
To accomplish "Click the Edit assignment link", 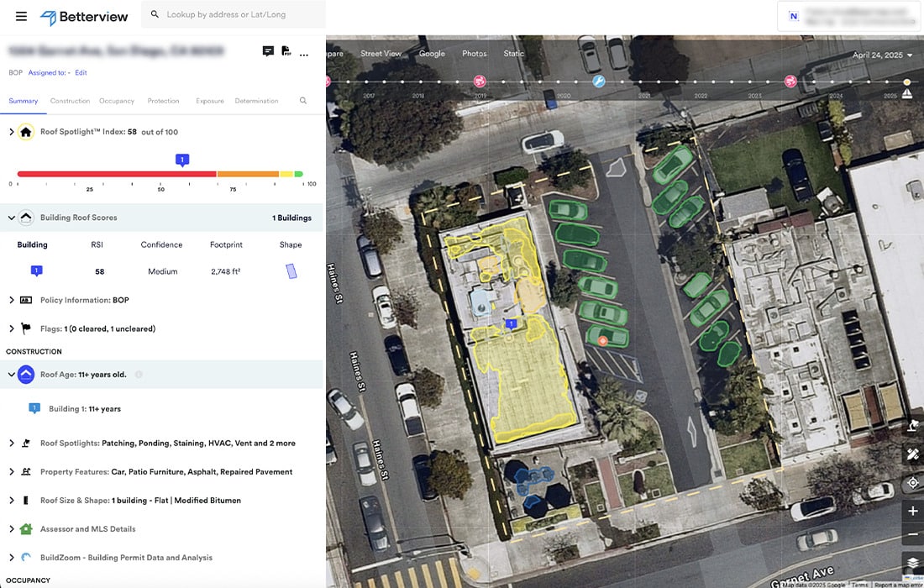I will [81, 73].
